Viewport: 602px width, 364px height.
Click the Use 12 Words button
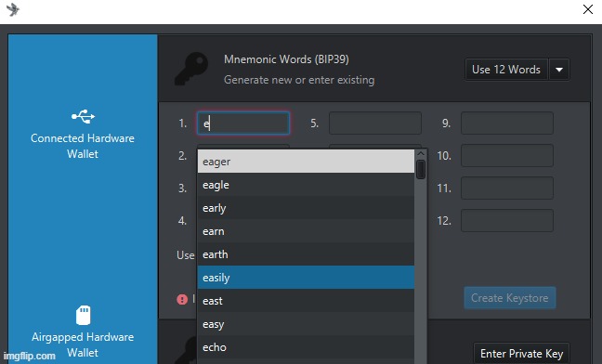click(506, 70)
